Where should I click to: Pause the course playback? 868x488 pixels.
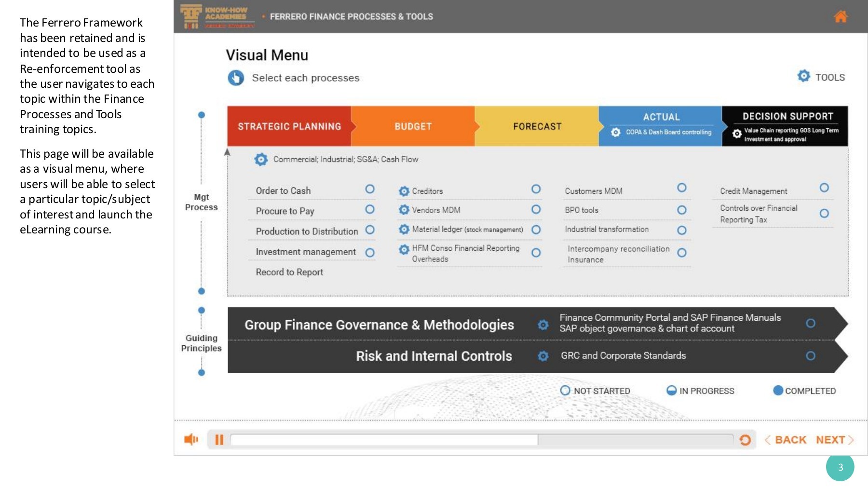(x=219, y=440)
